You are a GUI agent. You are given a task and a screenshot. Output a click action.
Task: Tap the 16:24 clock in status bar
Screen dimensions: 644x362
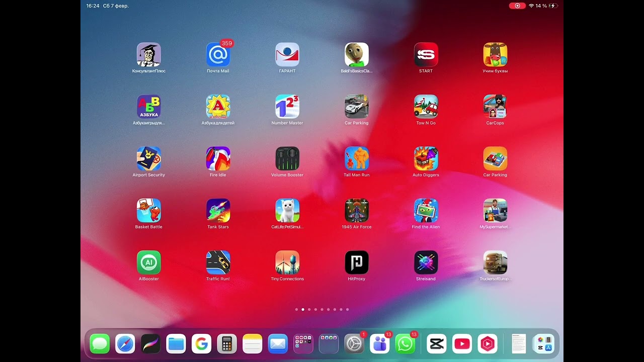pyautogui.click(x=93, y=6)
